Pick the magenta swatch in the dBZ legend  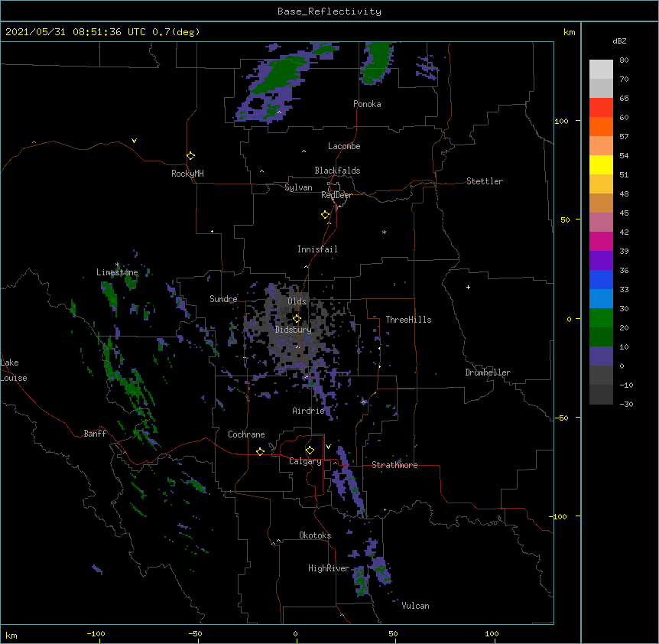point(601,241)
